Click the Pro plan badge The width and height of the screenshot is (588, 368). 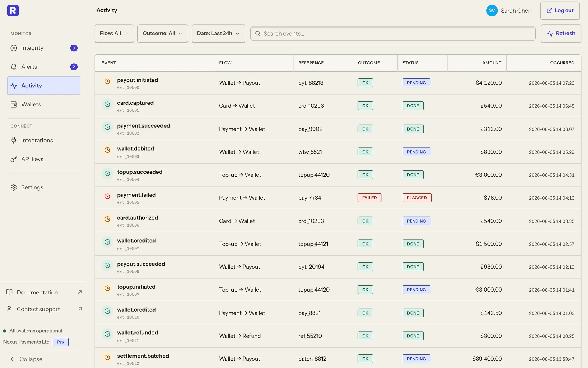(61, 342)
